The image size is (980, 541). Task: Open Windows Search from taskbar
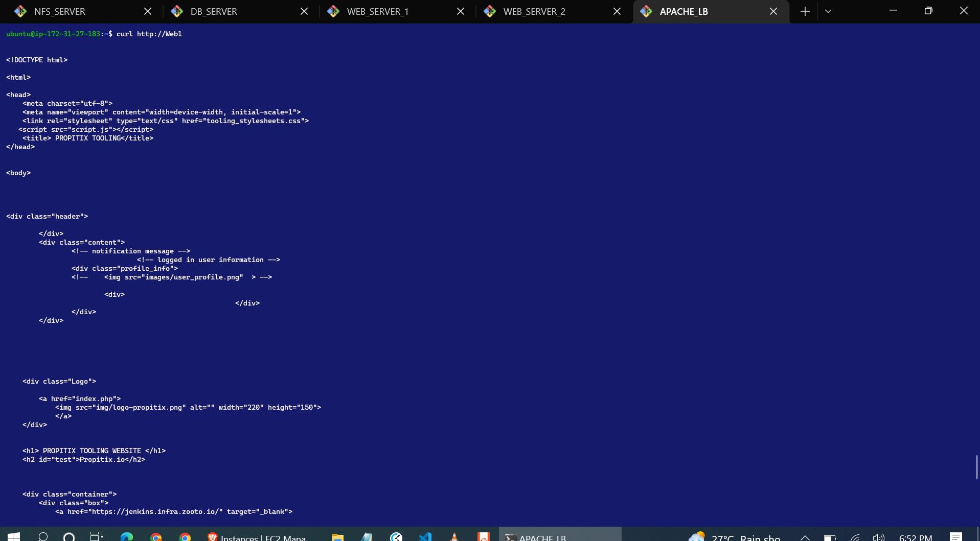coord(43,536)
